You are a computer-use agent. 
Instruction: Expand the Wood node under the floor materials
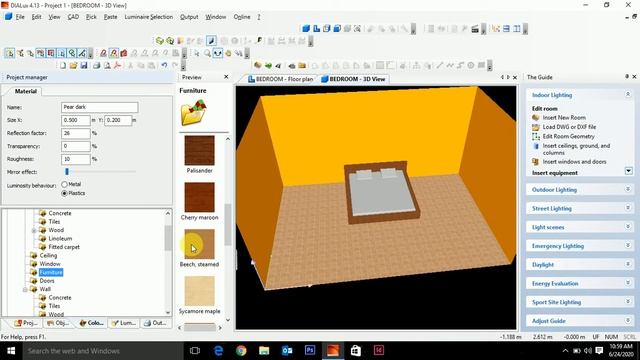click(34, 231)
